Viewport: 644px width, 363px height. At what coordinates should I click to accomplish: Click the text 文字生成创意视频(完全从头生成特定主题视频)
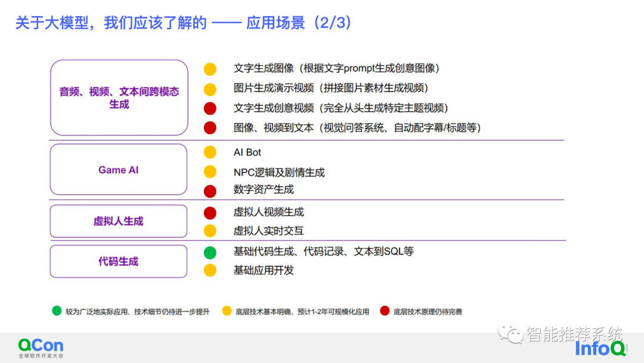pos(341,108)
